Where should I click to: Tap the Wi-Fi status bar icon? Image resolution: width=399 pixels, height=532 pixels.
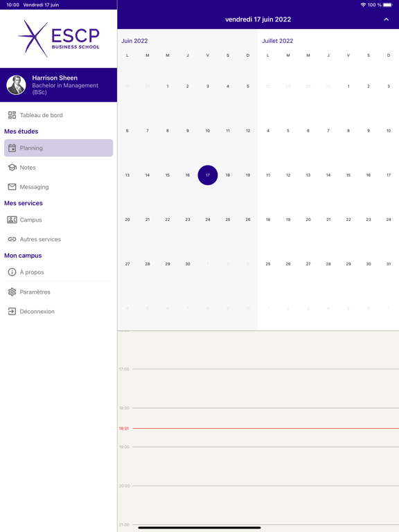[x=363, y=5]
